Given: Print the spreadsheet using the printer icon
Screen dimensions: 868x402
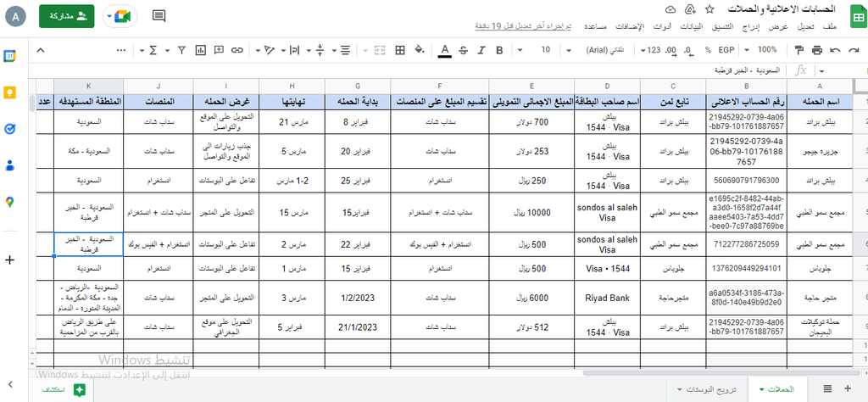Looking at the screenshot, I should pyautogui.click(x=817, y=50).
